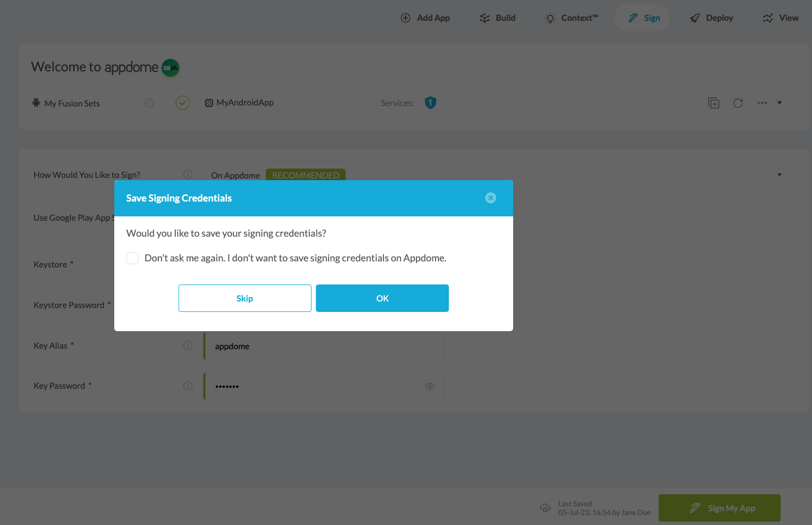
Task: Expand the fusion set row arrow
Action: coord(779,103)
